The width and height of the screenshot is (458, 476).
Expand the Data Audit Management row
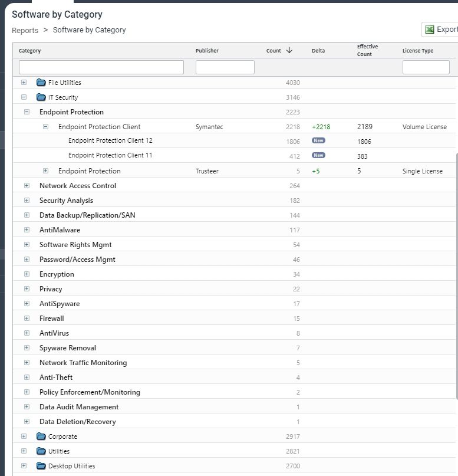pos(27,406)
